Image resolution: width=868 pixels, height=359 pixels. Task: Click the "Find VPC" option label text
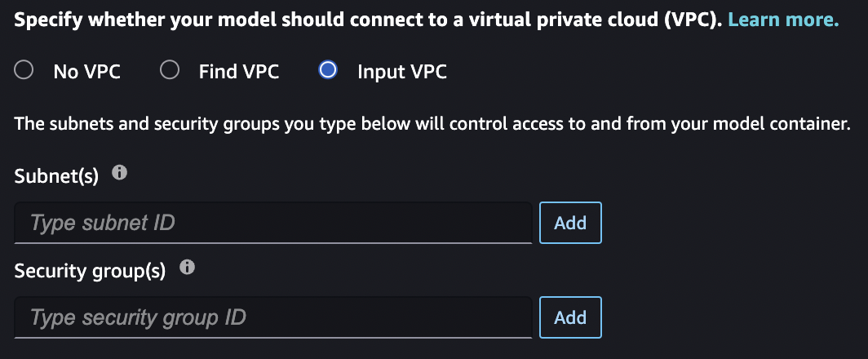coord(239,72)
